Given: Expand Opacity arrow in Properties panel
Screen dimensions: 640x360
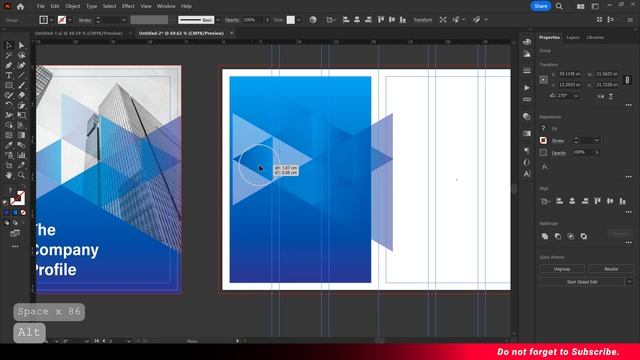Looking at the screenshot, I should point(597,153).
